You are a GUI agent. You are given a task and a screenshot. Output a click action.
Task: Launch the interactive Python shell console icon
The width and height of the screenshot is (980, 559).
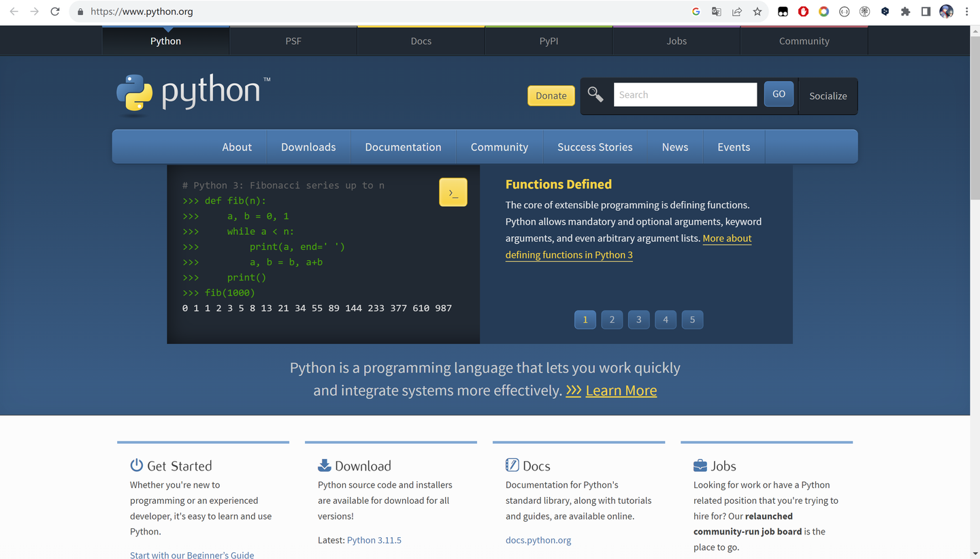tap(453, 192)
